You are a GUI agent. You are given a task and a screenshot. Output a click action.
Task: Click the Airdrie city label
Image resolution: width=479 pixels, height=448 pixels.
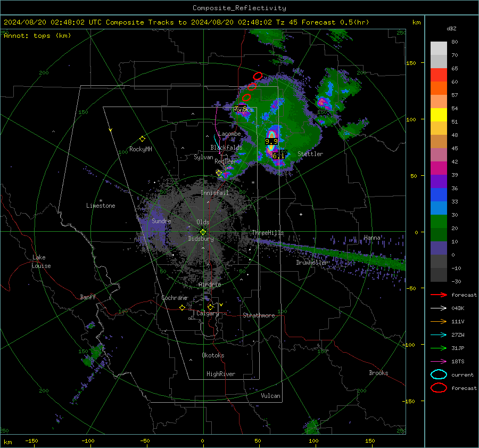tap(210, 284)
